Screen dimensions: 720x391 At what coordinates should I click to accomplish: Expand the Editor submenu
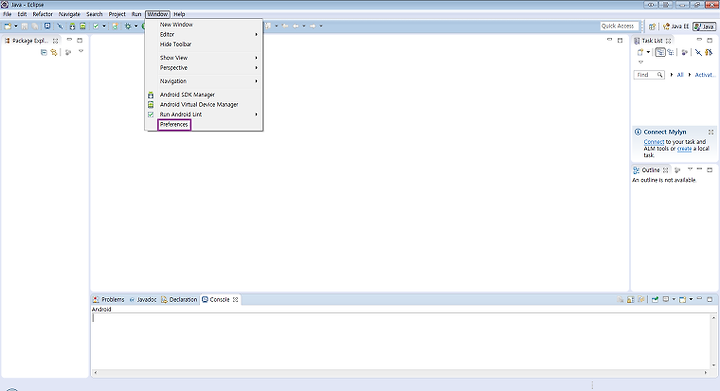[x=204, y=34]
